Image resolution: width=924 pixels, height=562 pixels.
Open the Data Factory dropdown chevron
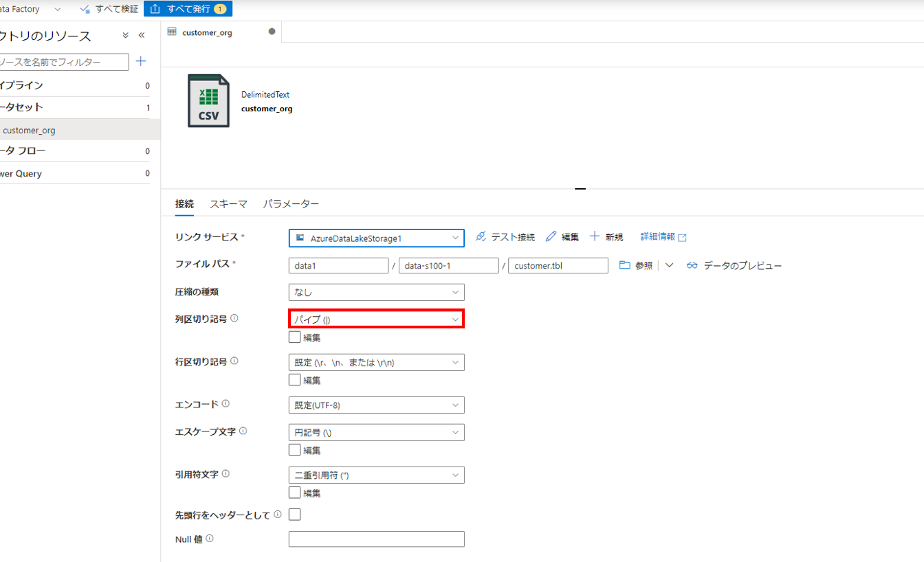[x=57, y=10]
